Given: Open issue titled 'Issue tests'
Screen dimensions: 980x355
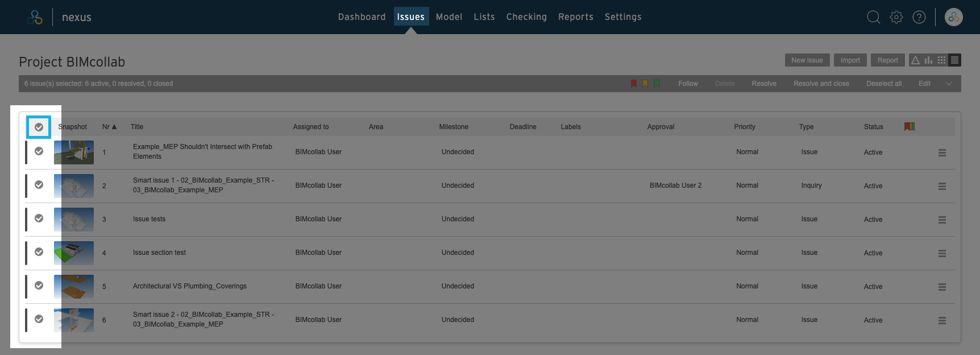Looking at the screenshot, I should coord(150,219).
